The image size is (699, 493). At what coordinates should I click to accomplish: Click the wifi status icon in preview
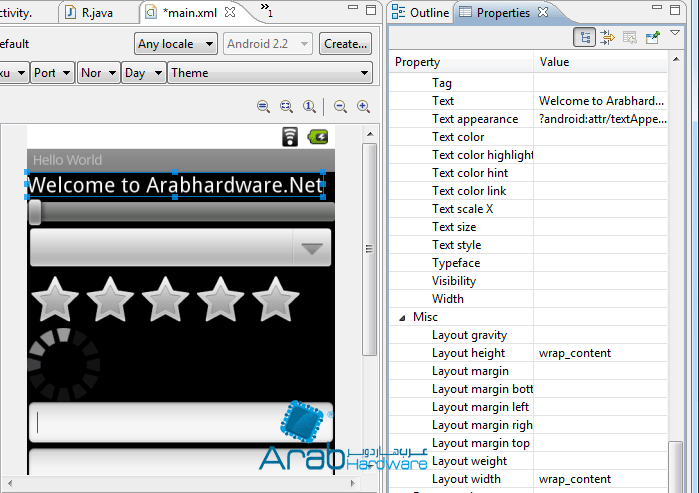(290, 136)
